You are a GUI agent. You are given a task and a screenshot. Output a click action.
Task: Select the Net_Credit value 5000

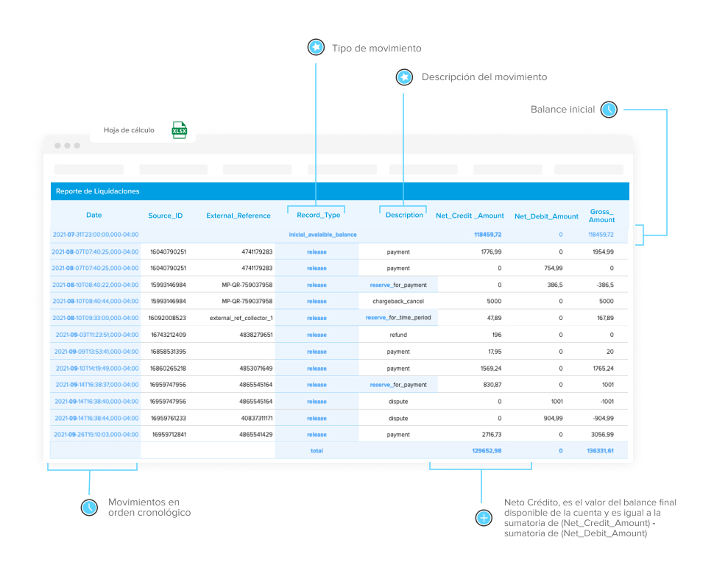coord(494,302)
